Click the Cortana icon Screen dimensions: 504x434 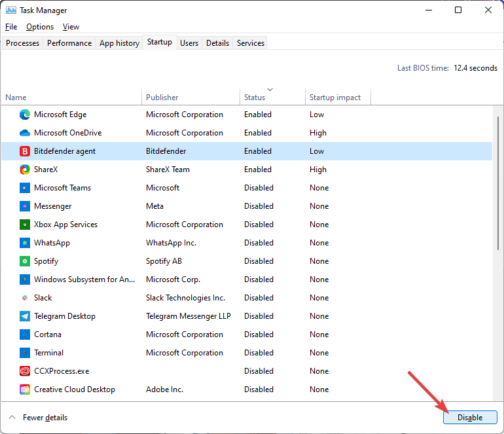coord(25,335)
